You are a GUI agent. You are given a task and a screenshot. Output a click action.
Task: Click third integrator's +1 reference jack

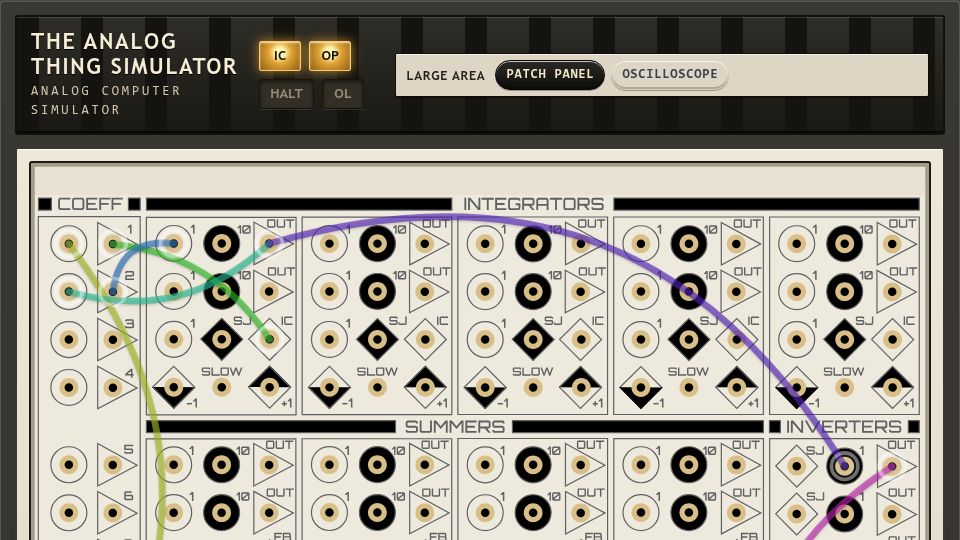tap(580, 387)
